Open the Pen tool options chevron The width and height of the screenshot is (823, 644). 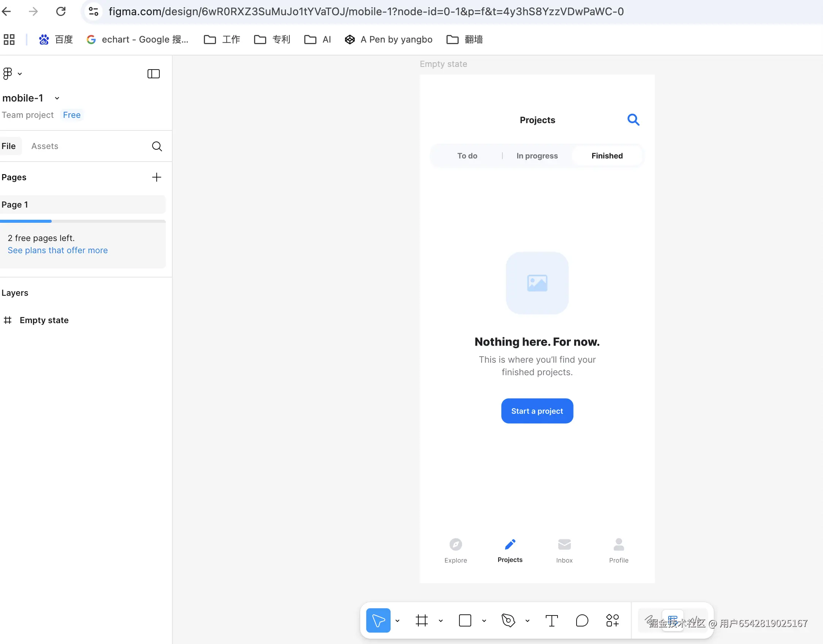coord(527,621)
